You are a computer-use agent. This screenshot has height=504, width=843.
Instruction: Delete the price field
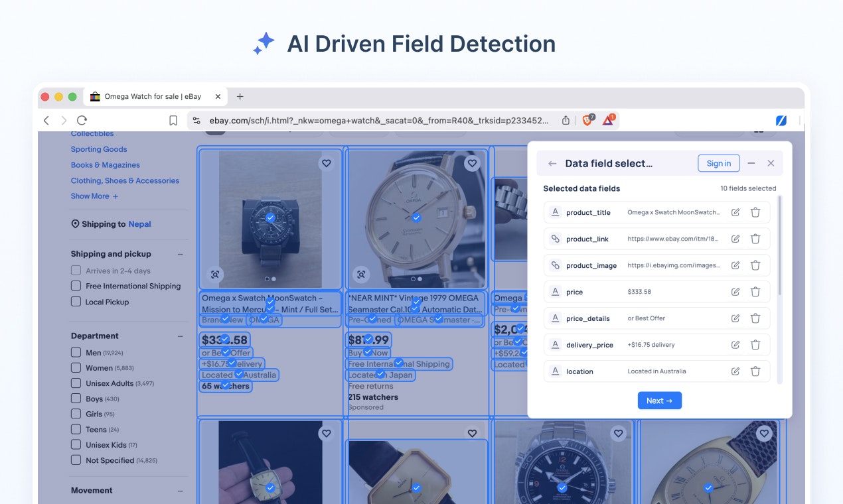point(755,292)
